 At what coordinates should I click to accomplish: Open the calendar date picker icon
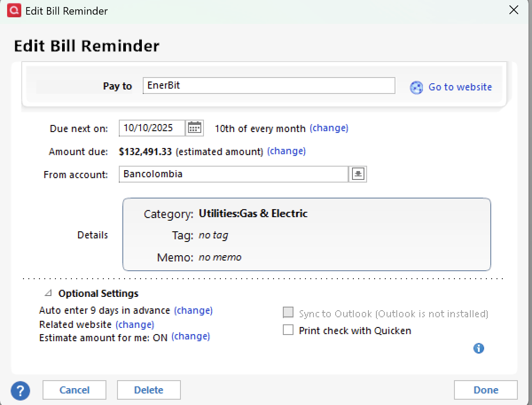coord(195,128)
